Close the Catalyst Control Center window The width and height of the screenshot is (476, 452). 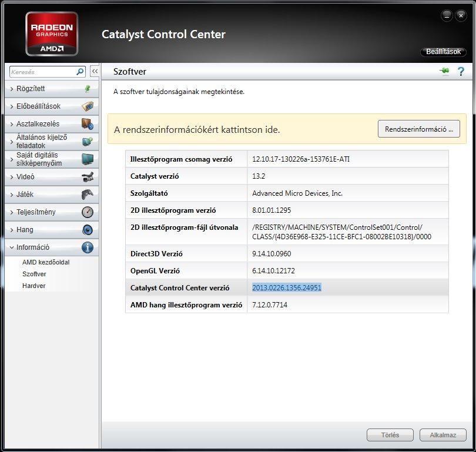461,16
